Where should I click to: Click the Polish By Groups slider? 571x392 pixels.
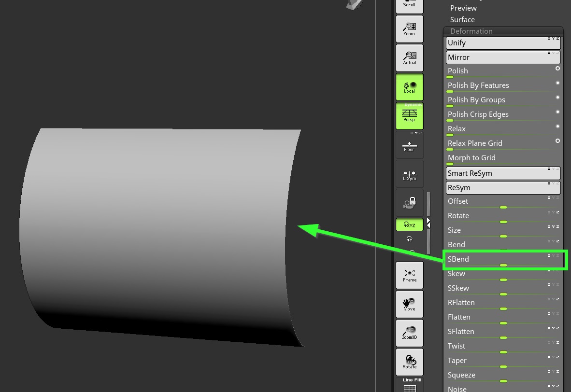tap(503, 101)
